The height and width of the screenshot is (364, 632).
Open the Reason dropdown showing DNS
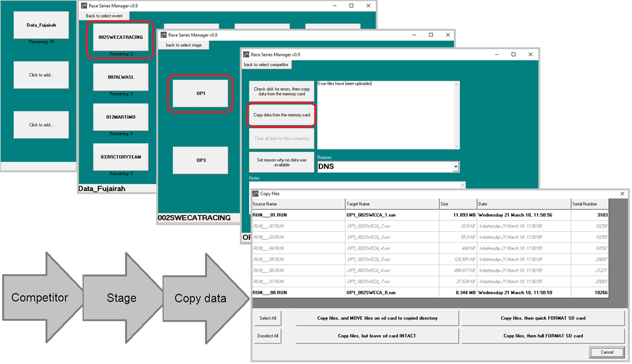click(455, 167)
